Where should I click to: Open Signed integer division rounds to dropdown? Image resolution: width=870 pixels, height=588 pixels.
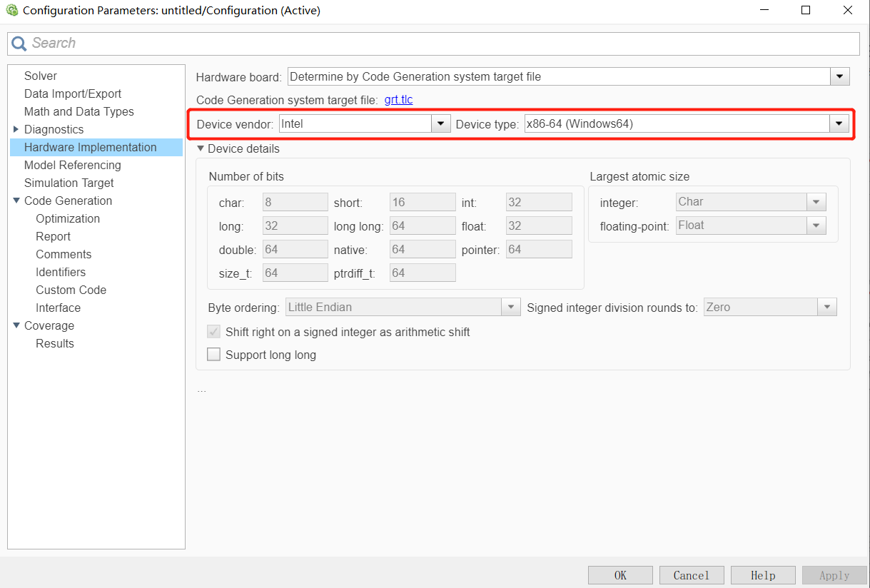click(827, 308)
